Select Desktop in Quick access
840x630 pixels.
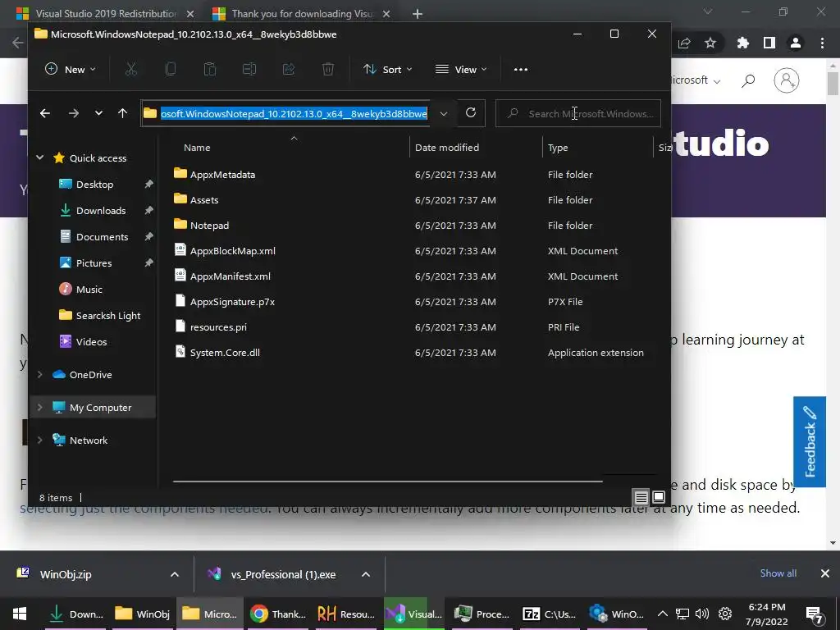[95, 185]
